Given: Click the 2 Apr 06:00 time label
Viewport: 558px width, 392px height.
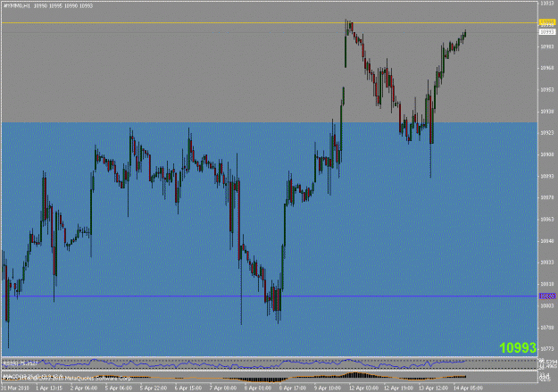Looking at the screenshot, I should click(84, 388).
